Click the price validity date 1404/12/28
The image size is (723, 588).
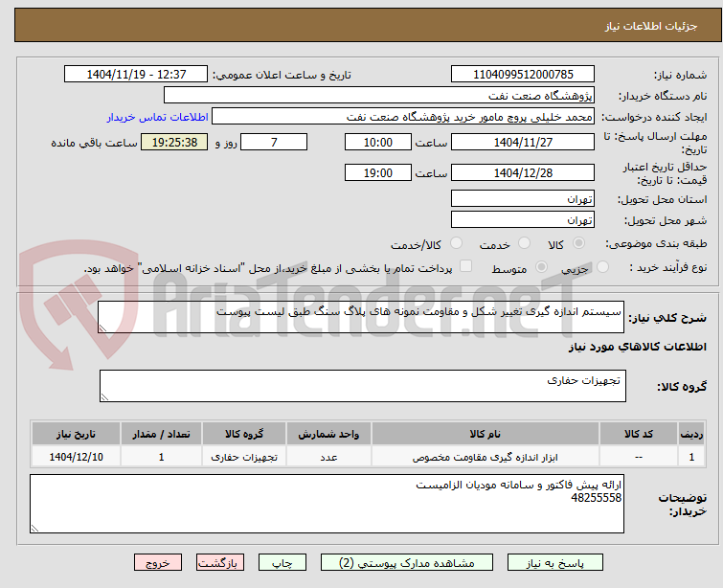523,172
